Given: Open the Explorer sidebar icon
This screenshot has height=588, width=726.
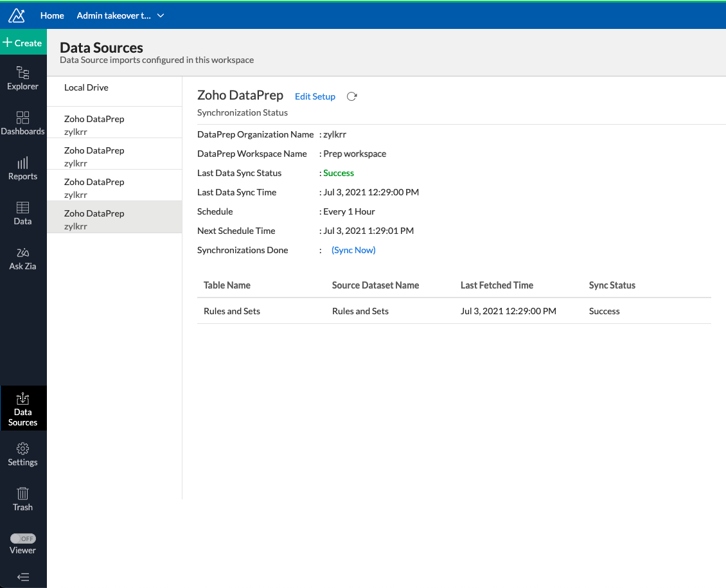Looking at the screenshot, I should pos(23,78).
